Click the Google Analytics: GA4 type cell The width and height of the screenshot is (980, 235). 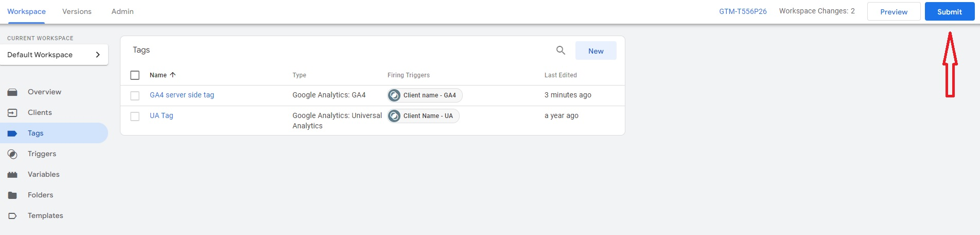coord(329,95)
